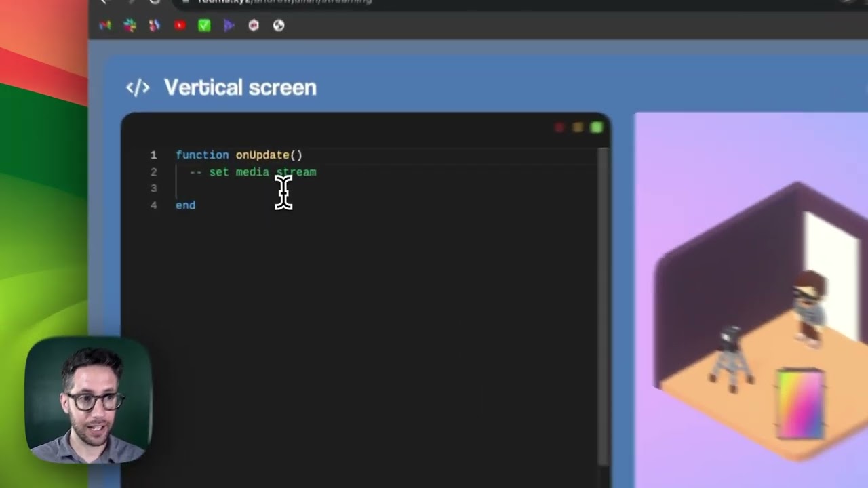Click the 'end' keyword on line 4

tap(185, 205)
